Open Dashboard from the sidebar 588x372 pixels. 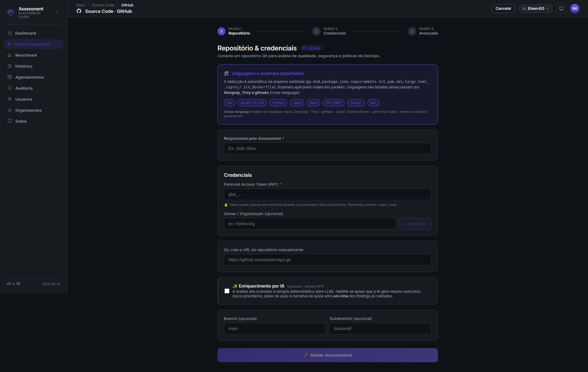coord(33,33)
